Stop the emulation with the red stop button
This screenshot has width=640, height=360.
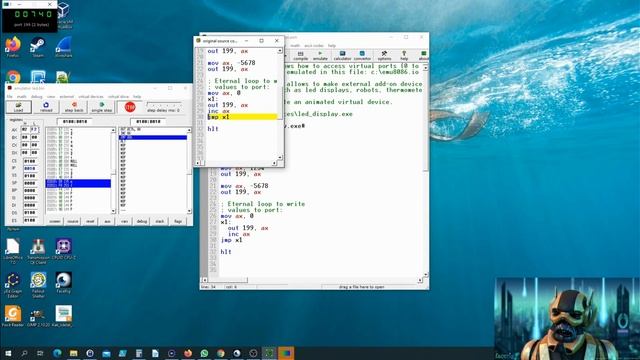(130, 107)
